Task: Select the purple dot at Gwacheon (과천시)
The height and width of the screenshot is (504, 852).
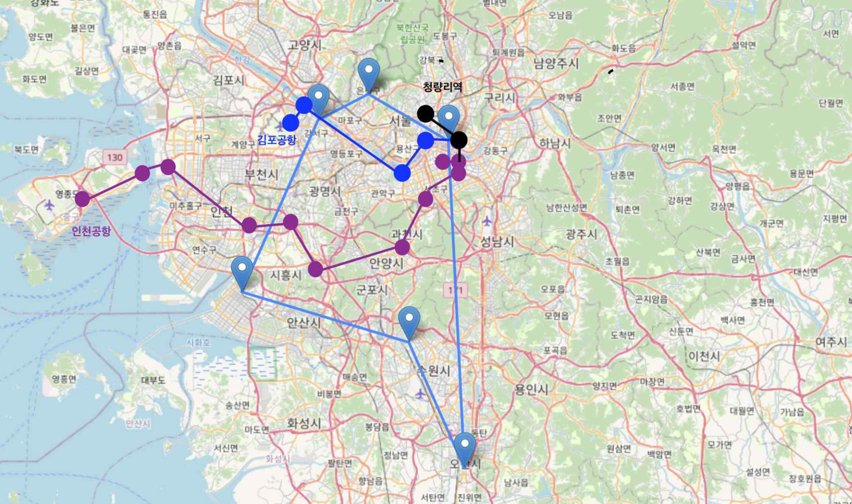Action: coord(402,247)
